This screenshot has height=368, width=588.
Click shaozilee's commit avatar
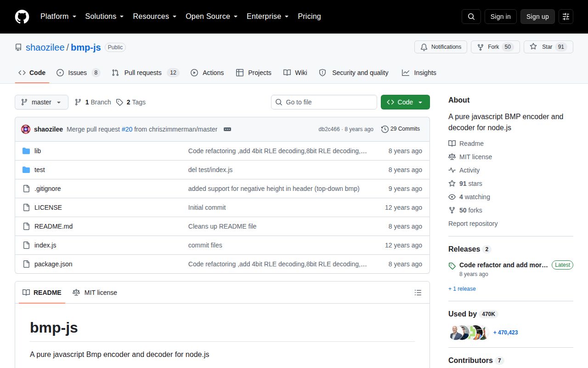[x=26, y=129]
